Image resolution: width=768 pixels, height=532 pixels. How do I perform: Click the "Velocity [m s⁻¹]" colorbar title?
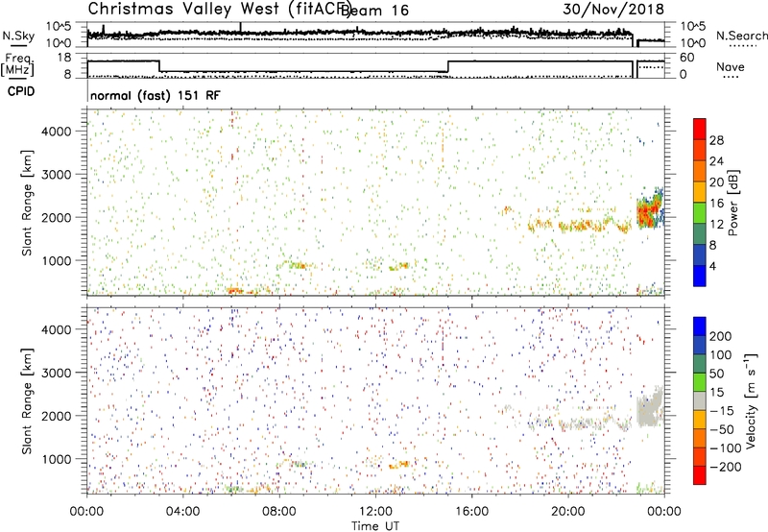pyautogui.click(x=751, y=400)
